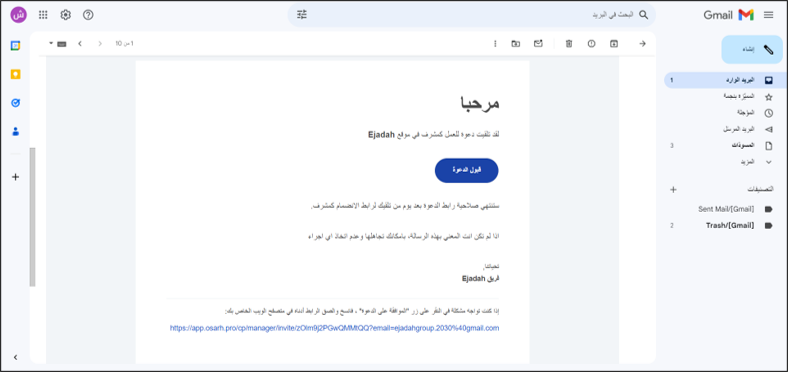Open Google Calendar side panel
This screenshot has height=372, width=788.
16,46
